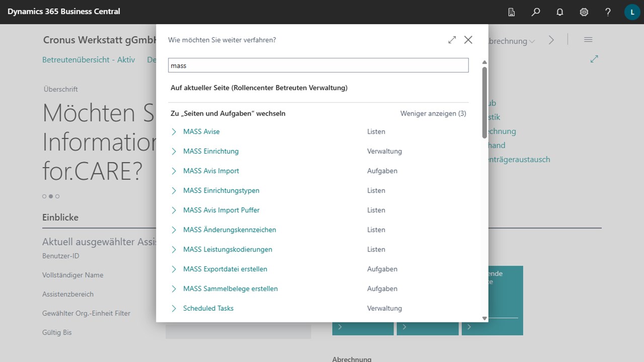Viewport: 644px width, 362px height.
Task: Click the Listen label beside MASS Avise
Action: coord(376,132)
